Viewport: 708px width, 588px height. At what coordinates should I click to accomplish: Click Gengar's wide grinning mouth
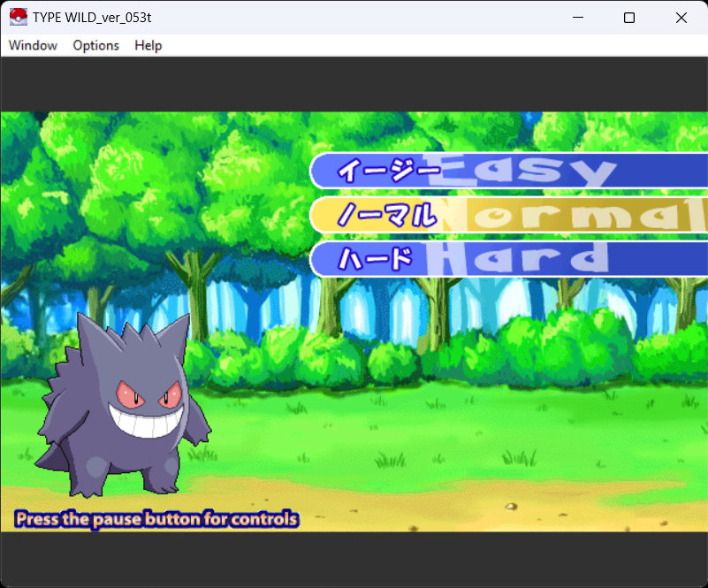pos(146,424)
